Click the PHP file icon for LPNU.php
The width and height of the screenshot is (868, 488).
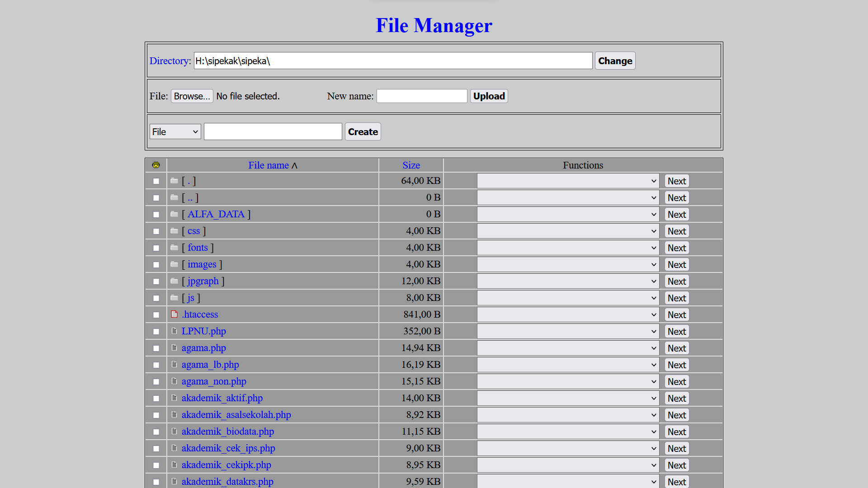point(174,331)
